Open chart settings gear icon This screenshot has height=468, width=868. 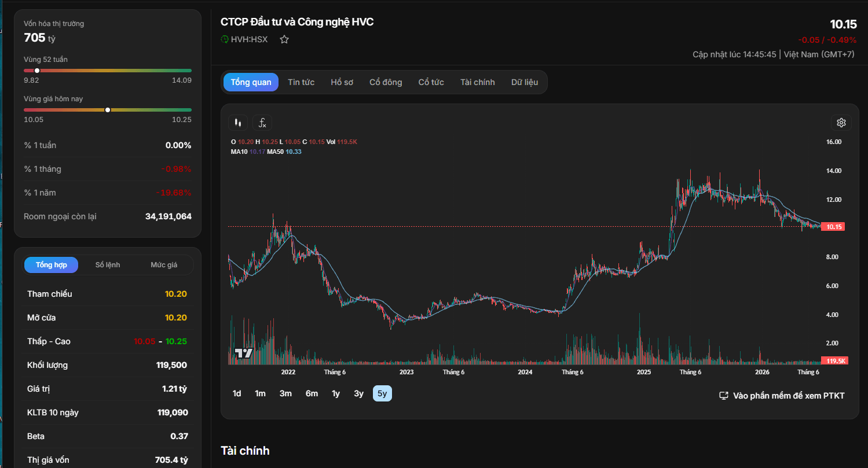coord(841,123)
